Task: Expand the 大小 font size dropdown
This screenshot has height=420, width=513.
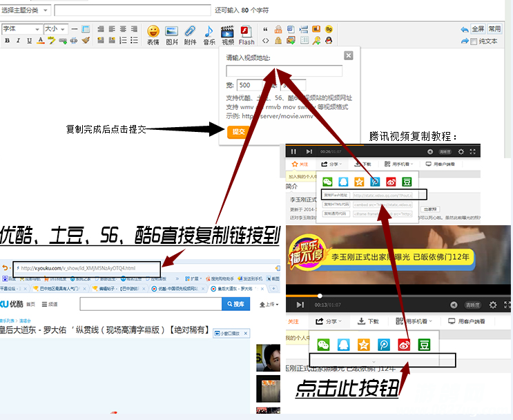Action: pyautogui.click(x=55, y=29)
